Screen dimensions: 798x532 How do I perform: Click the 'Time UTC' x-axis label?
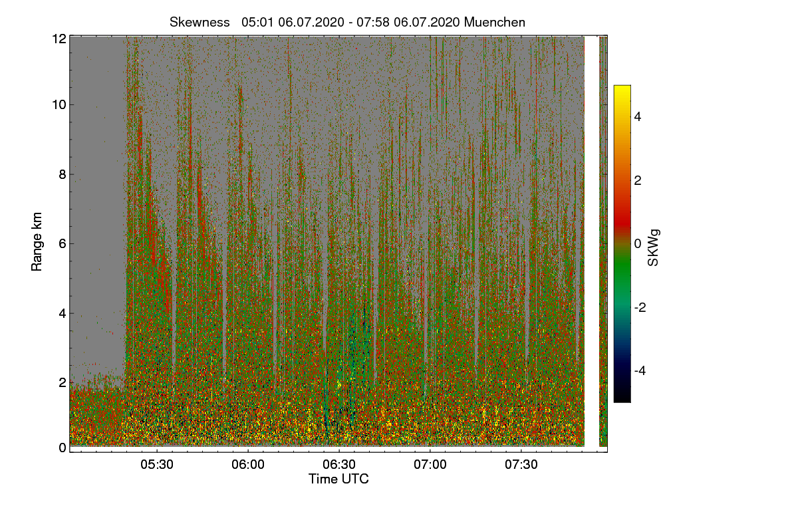338,479
